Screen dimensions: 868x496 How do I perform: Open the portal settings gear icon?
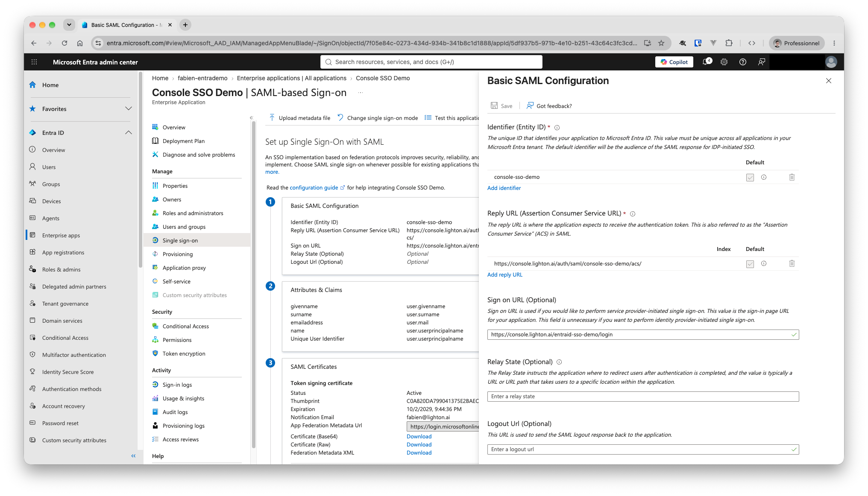[724, 62]
